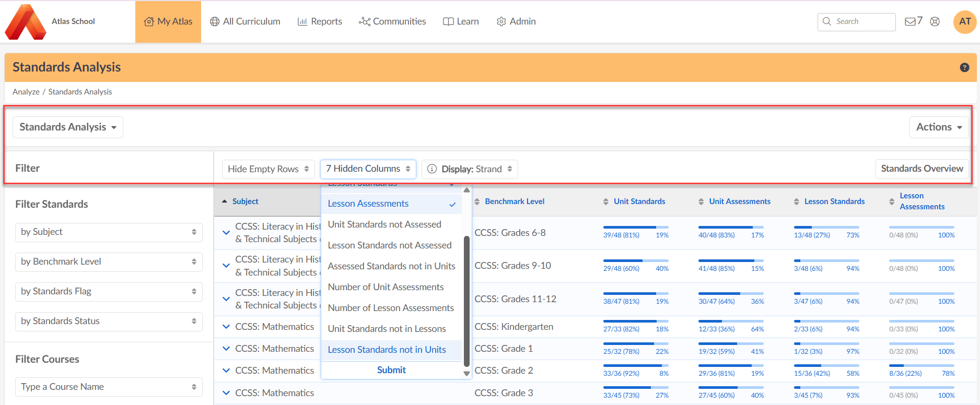Viewport: 980px width, 405px height.
Task: Expand the Actions dropdown
Action: (x=939, y=127)
